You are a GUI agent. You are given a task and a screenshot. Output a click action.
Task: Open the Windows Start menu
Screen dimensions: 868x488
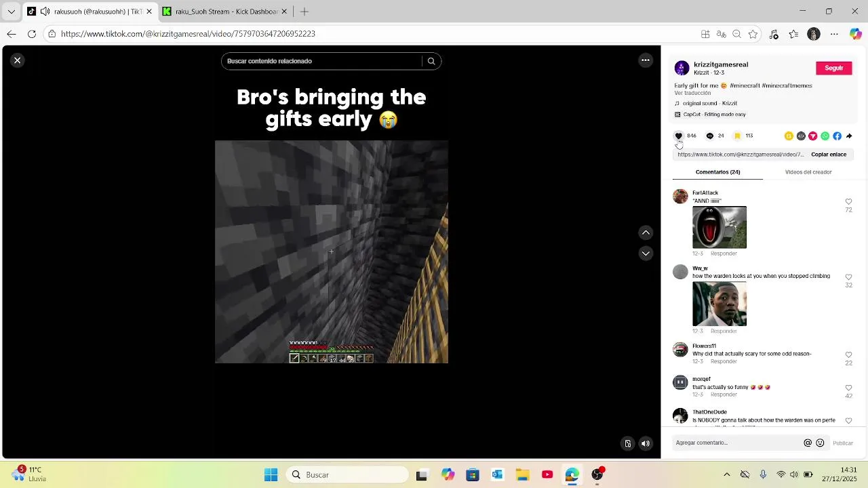point(271,474)
